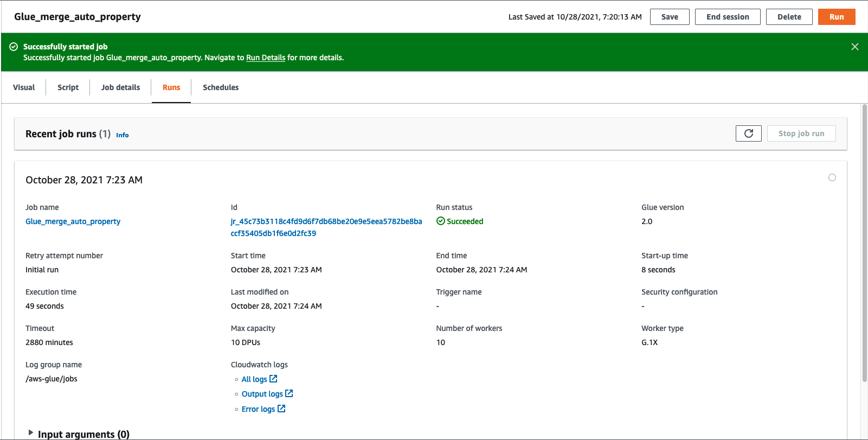Open the Script tab
868x440 pixels.
(68, 87)
